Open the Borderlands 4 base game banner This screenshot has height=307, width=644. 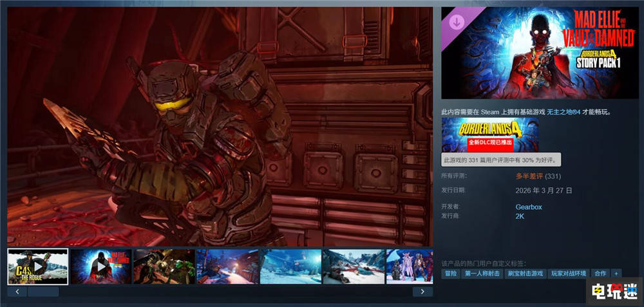[481, 134]
